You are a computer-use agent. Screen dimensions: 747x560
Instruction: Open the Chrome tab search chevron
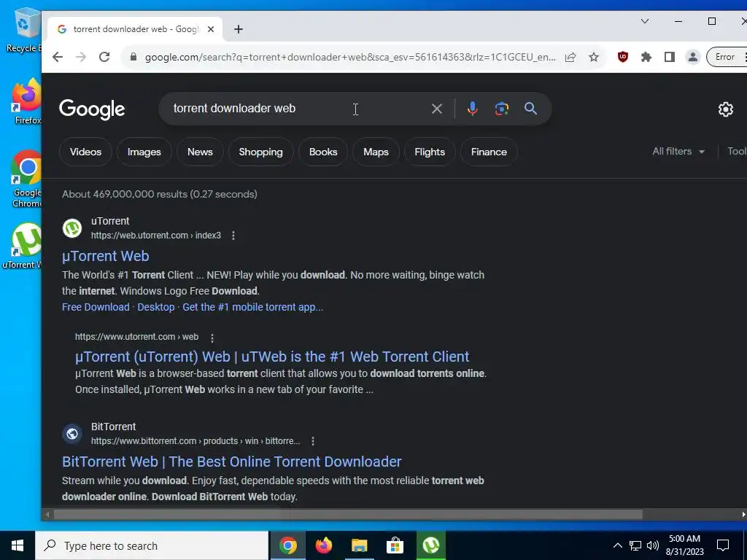tap(645, 21)
